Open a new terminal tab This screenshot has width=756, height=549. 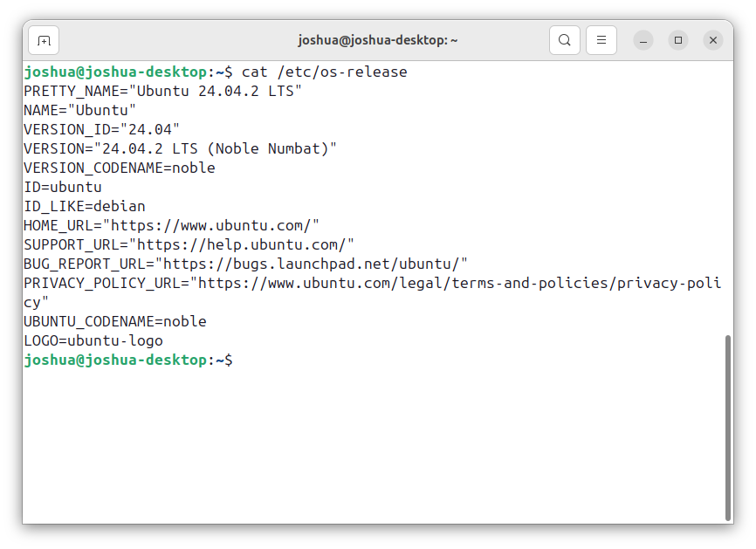click(44, 40)
